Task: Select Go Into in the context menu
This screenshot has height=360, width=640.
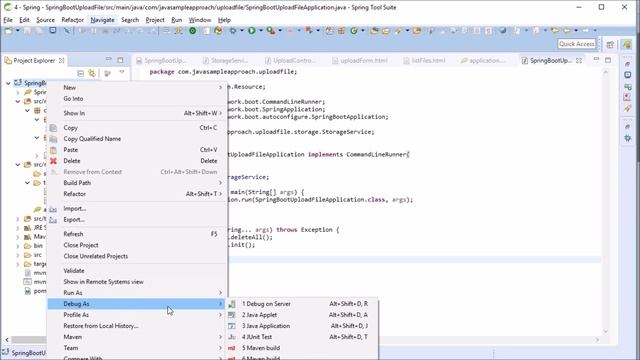Action: [x=137, y=98]
